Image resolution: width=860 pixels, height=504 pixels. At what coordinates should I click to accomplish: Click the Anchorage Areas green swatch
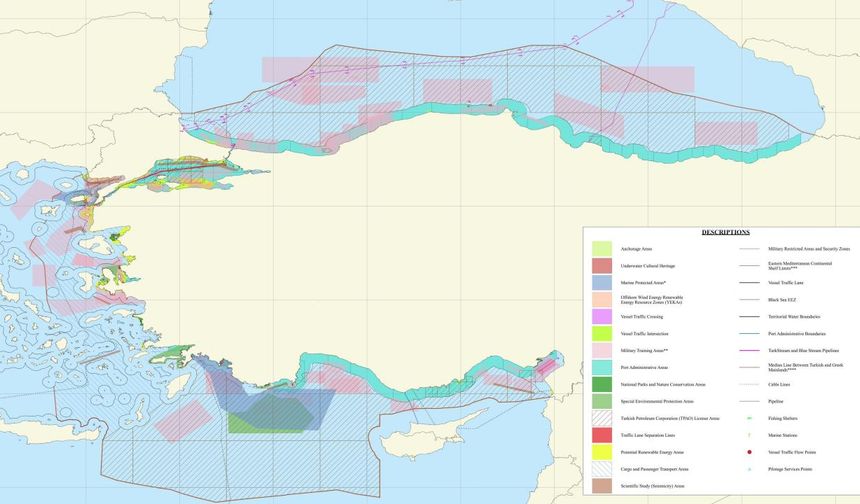[x=602, y=248]
